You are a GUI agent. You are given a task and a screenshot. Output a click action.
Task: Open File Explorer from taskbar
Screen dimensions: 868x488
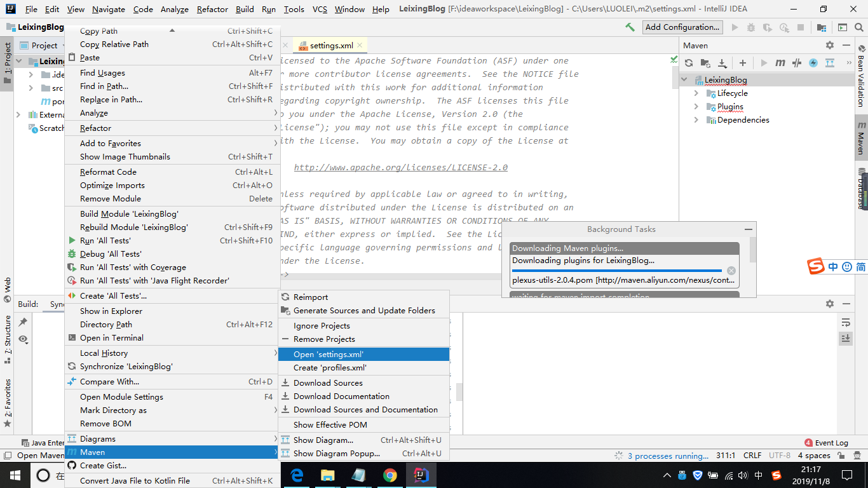click(x=328, y=475)
